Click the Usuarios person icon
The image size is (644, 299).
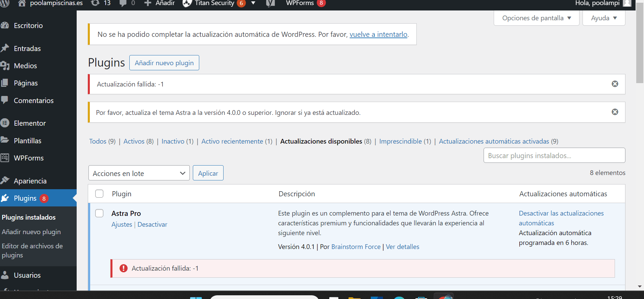(5, 275)
